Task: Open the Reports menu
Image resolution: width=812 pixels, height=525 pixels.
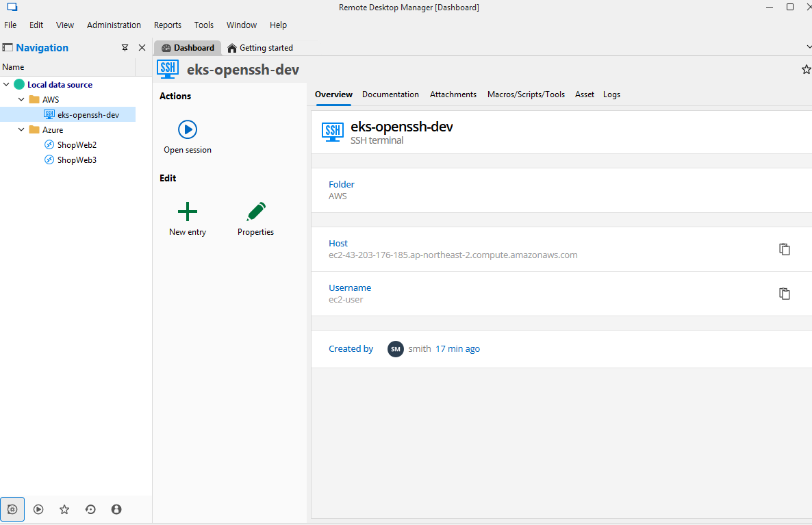Action: pyautogui.click(x=167, y=25)
